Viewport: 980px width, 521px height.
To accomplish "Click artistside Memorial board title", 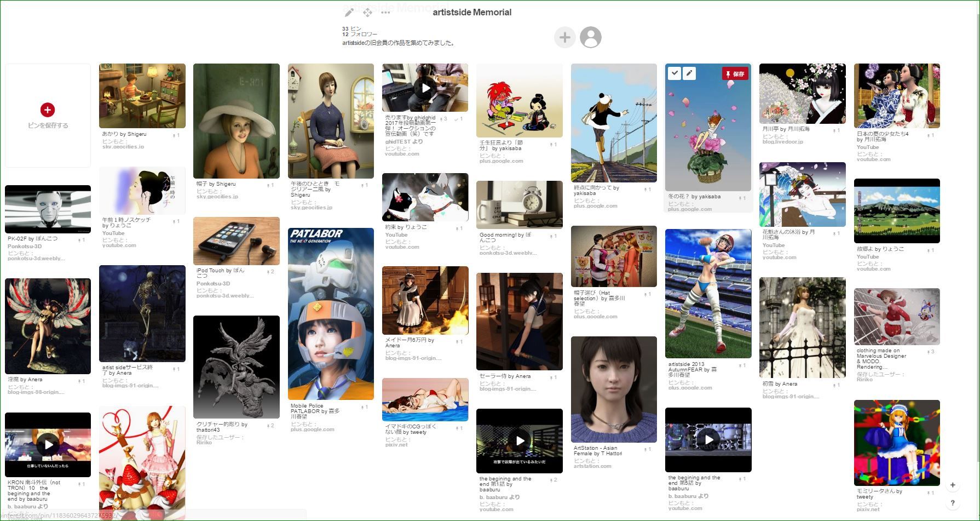I will [x=472, y=12].
